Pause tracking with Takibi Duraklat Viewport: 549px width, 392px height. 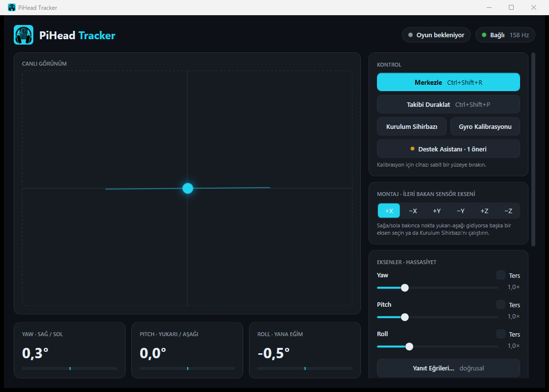(448, 104)
